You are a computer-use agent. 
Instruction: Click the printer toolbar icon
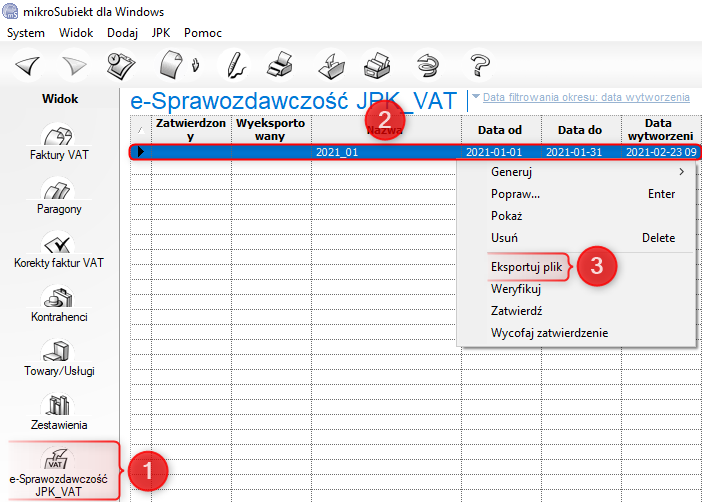coord(281,65)
